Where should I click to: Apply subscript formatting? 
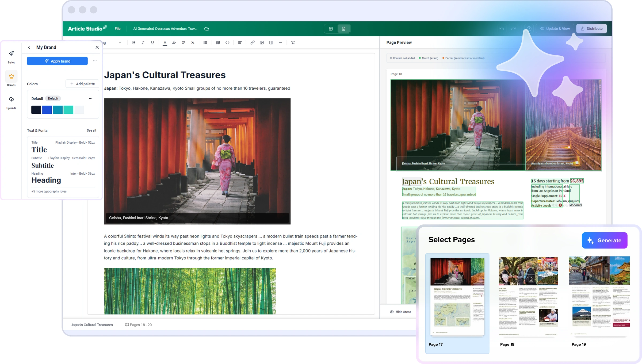click(193, 43)
